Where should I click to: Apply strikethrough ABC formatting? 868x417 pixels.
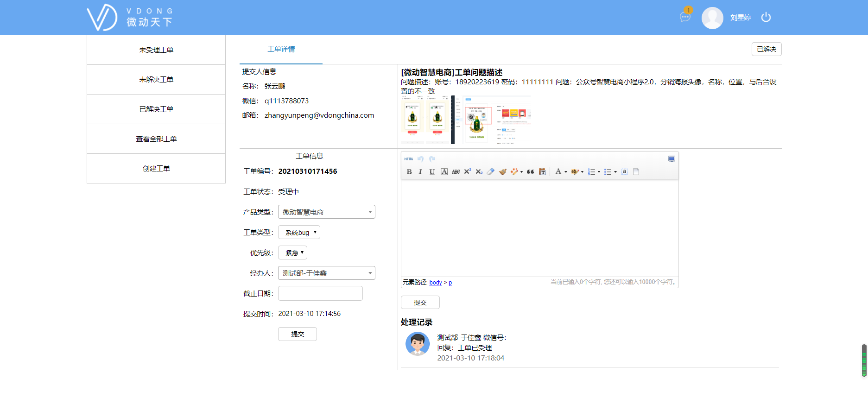[x=456, y=172]
